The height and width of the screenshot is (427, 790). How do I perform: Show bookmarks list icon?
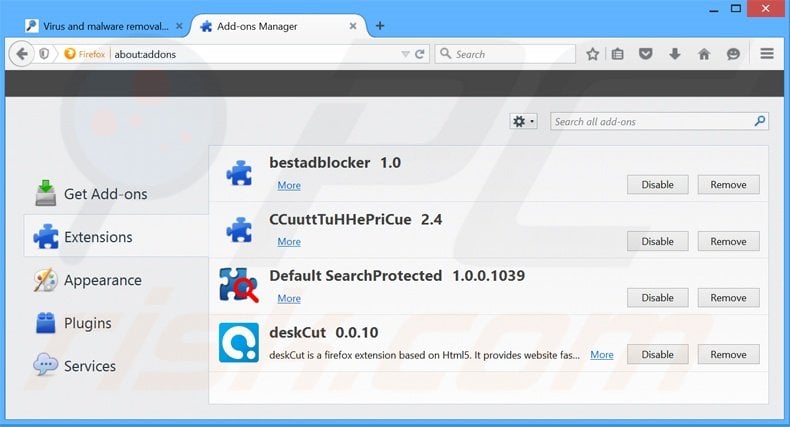point(618,54)
